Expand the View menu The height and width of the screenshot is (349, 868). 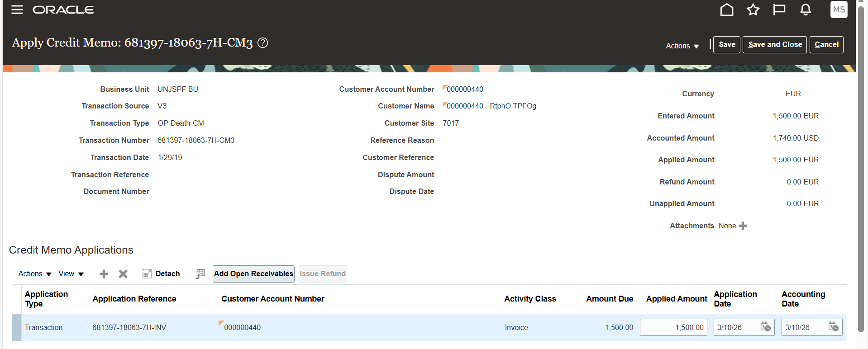pyautogui.click(x=71, y=274)
